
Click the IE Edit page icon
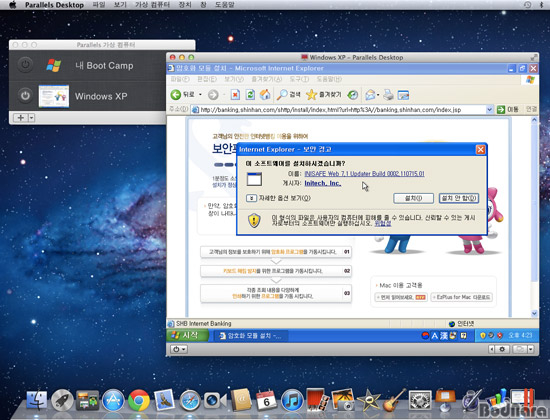403,95
